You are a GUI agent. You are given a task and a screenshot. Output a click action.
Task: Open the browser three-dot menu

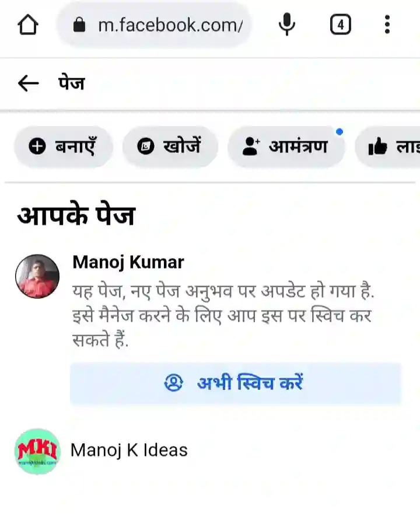pos(387,25)
